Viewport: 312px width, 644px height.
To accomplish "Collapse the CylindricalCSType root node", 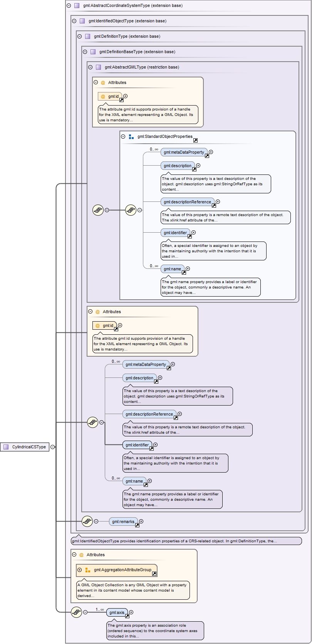I will click(52, 447).
